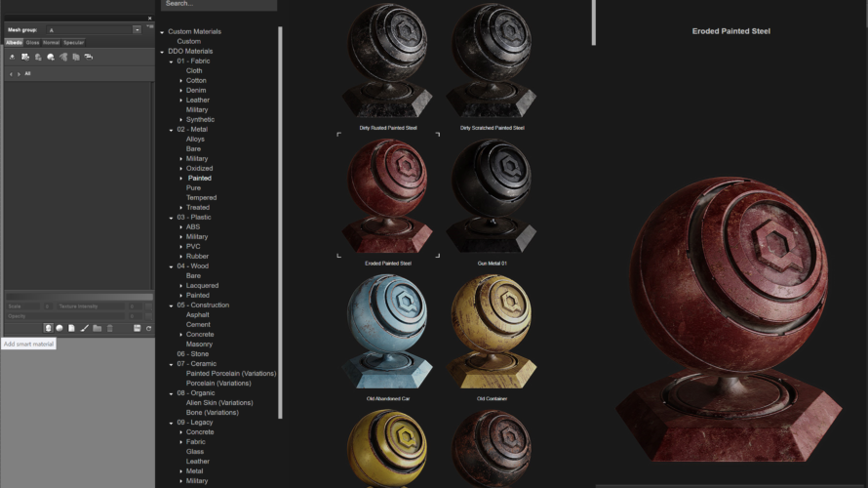Click the All filter label

point(27,73)
